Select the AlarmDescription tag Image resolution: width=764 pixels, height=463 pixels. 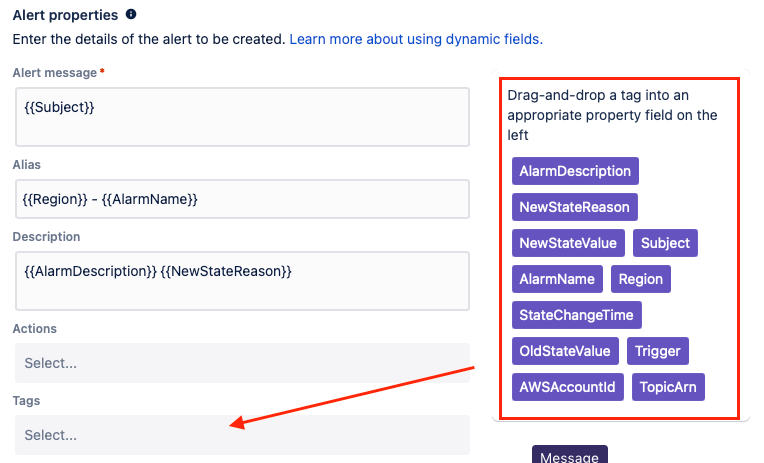click(575, 171)
